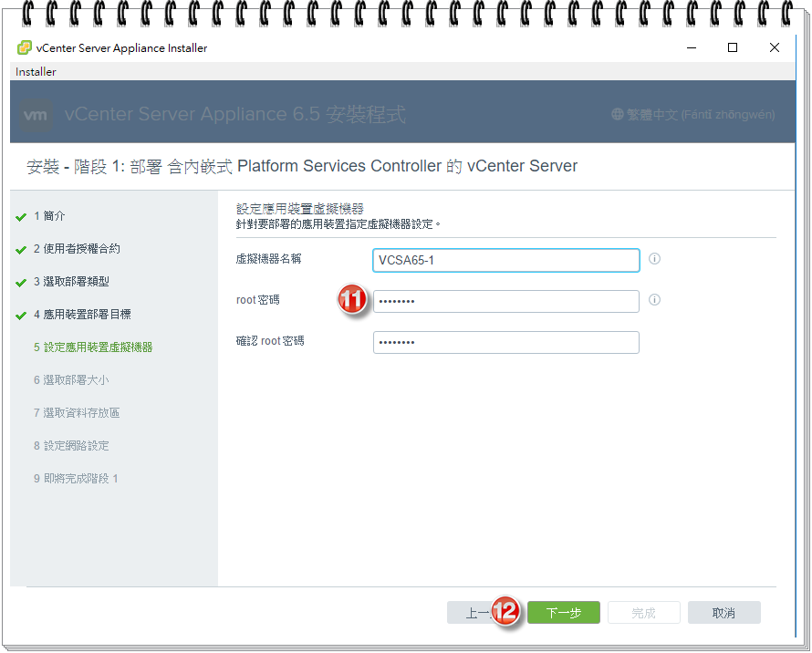Select step 9 即將完成階段 1
Image resolution: width=812 pixels, height=653 pixels.
pyautogui.click(x=76, y=479)
